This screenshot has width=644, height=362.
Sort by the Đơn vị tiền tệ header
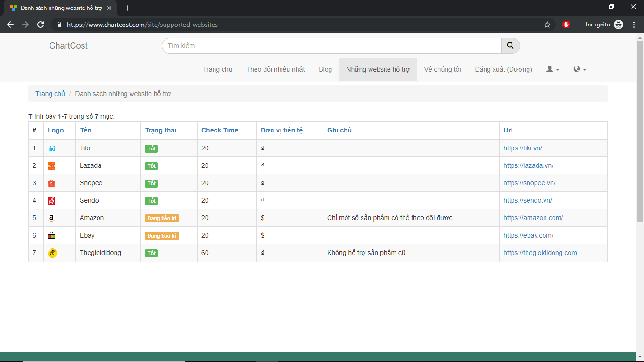pos(282,131)
